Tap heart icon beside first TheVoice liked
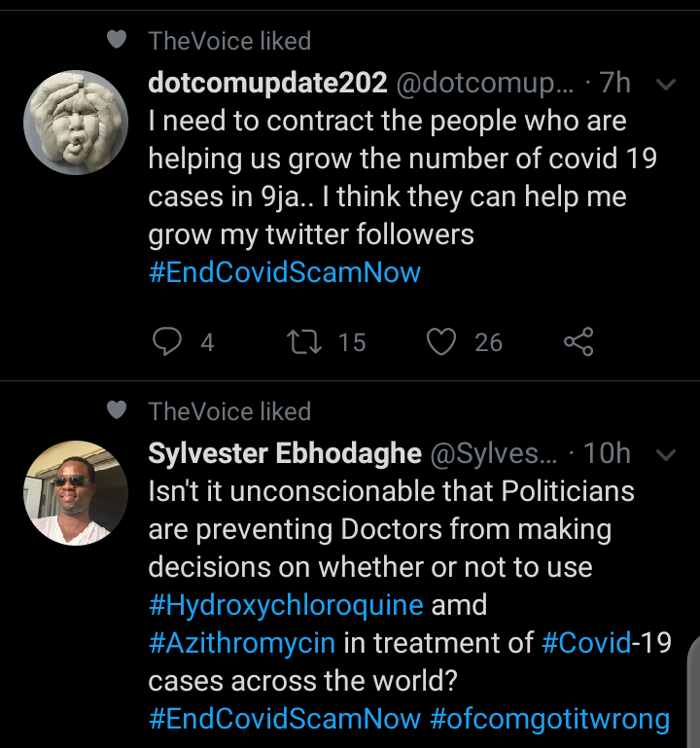The width and height of the screenshot is (700, 748). tap(117, 40)
